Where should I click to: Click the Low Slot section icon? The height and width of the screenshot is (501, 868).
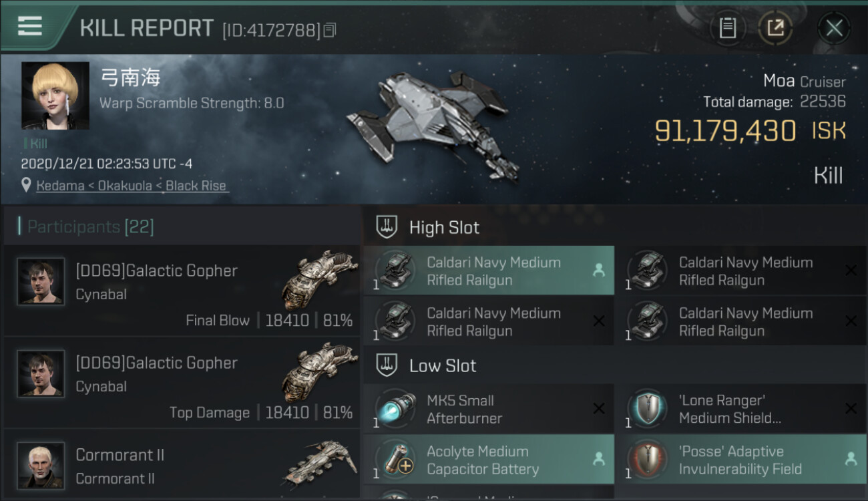pyautogui.click(x=387, y=365)
